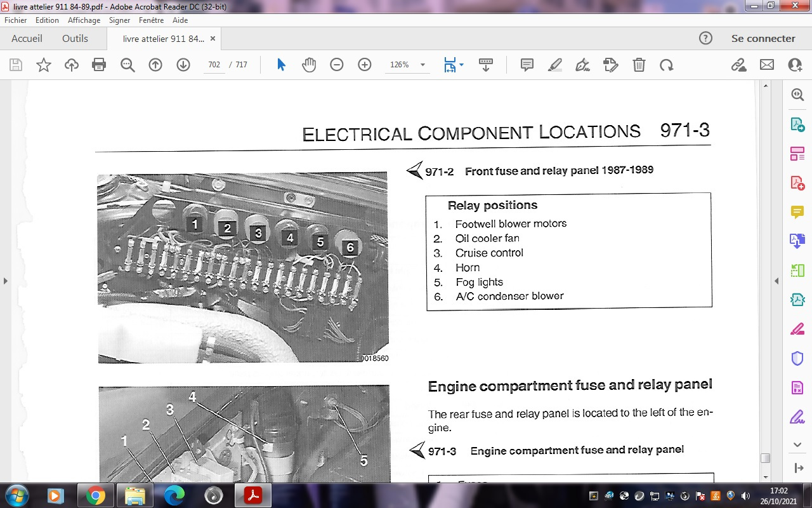Open the Edition menu
This screenshot has height=508, width=812.
[47, 20]
